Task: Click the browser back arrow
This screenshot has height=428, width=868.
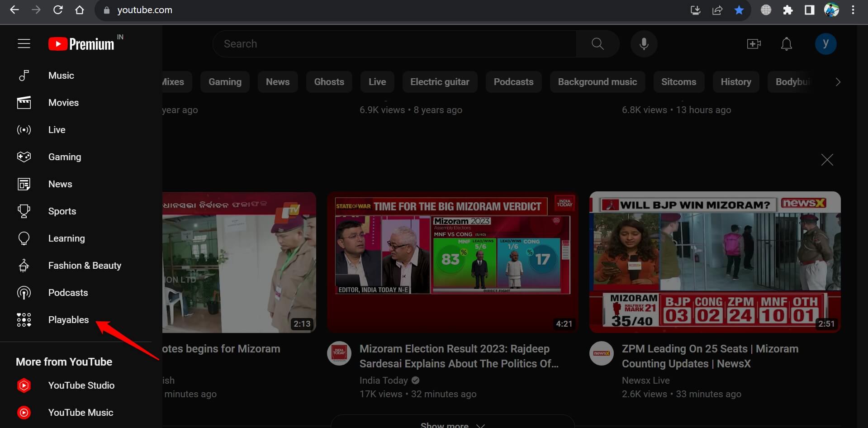Action: [14, 10]
